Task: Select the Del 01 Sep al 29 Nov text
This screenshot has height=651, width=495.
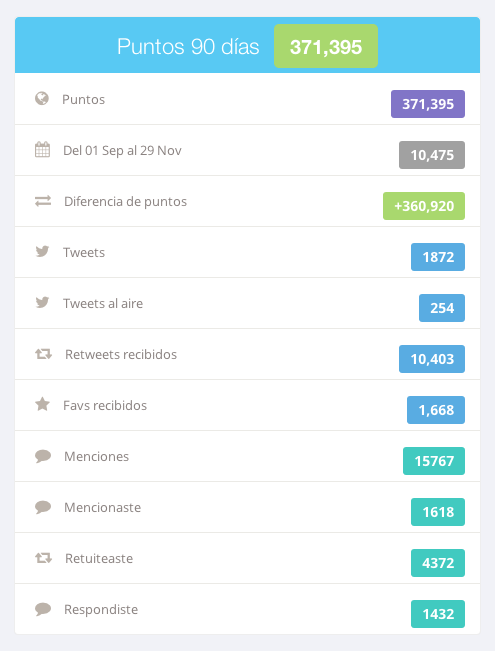Action: pos(122,150)
